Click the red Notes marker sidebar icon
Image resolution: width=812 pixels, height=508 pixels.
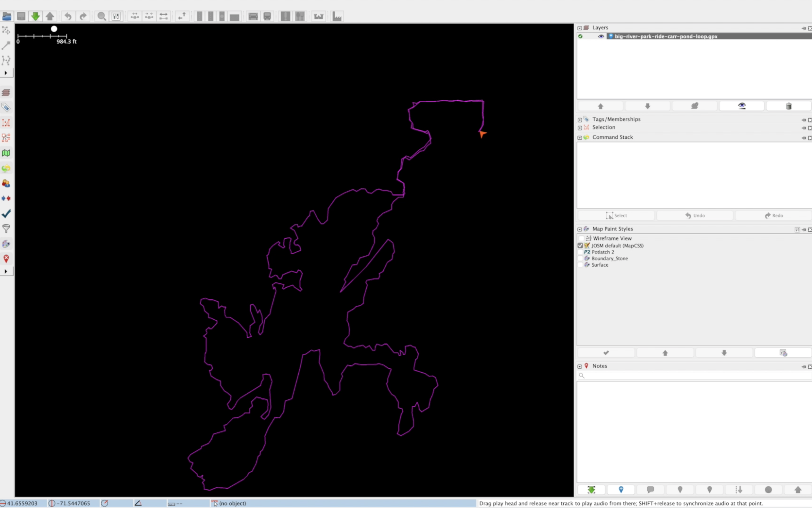[6, 259]
